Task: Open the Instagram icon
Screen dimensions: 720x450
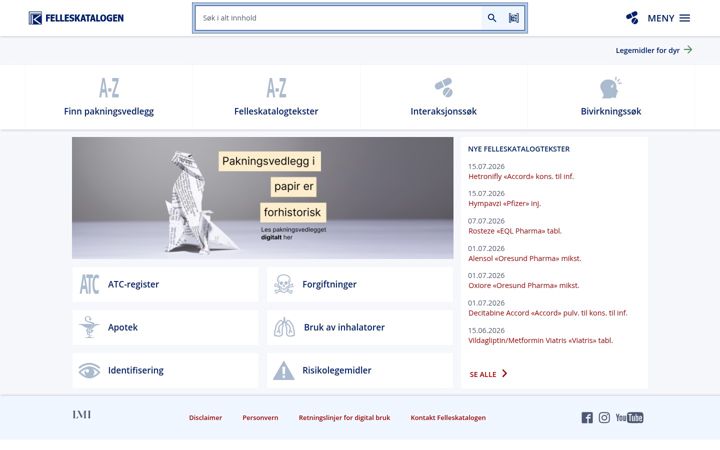Action: [x=604, y=417]
